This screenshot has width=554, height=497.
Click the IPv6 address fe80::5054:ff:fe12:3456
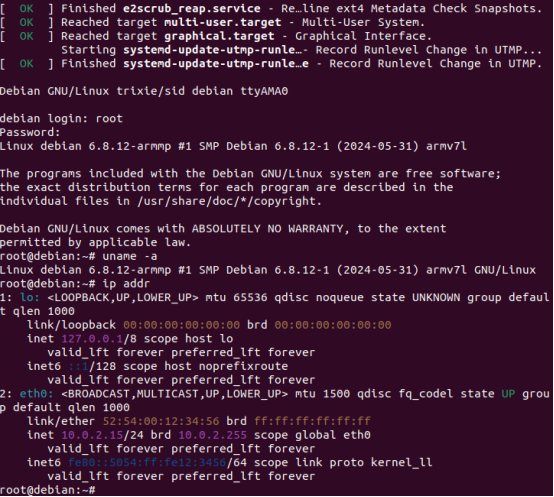(x=147, y=463)
